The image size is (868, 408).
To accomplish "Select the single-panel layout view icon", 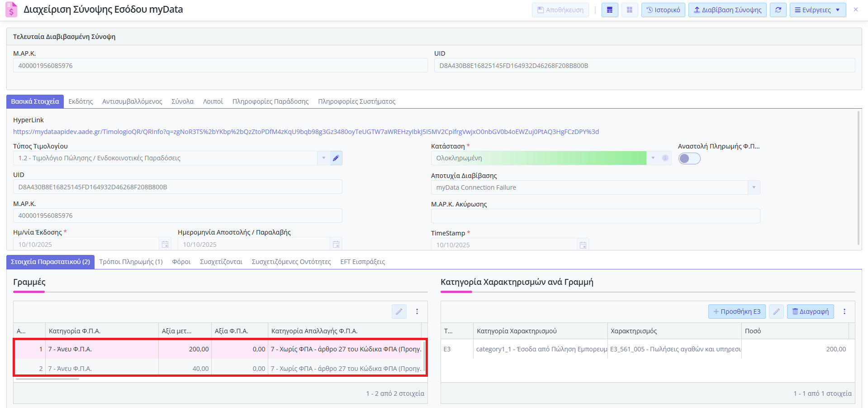I will (x=610, y=10).
